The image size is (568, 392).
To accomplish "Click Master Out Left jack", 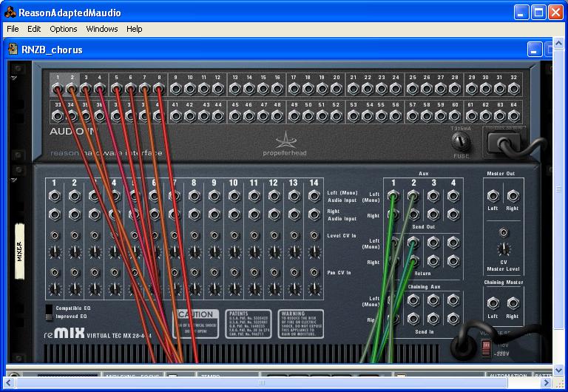I will (x=493, y=196).
